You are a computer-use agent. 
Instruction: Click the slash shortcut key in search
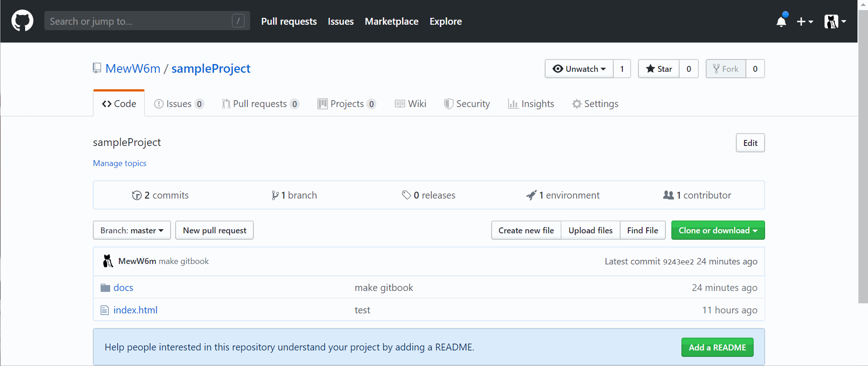tap(238, 21)
